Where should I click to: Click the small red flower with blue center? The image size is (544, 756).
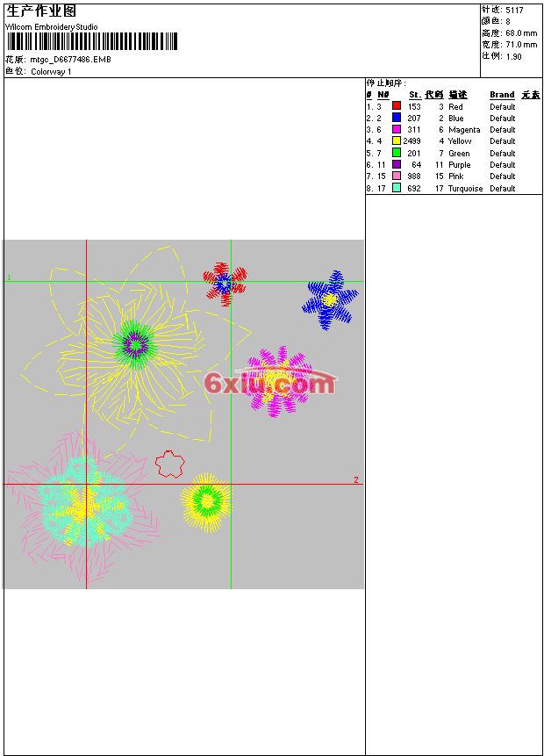[225, 284]
